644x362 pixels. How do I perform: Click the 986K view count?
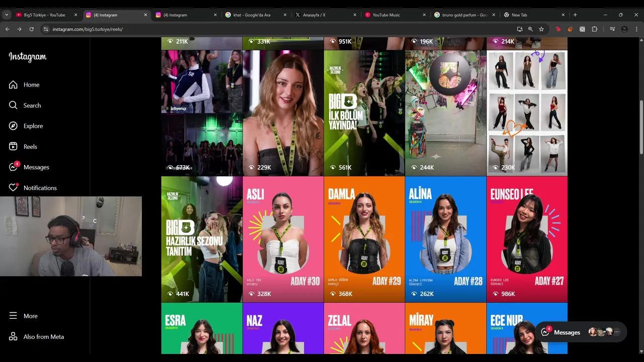coord(508,294)
